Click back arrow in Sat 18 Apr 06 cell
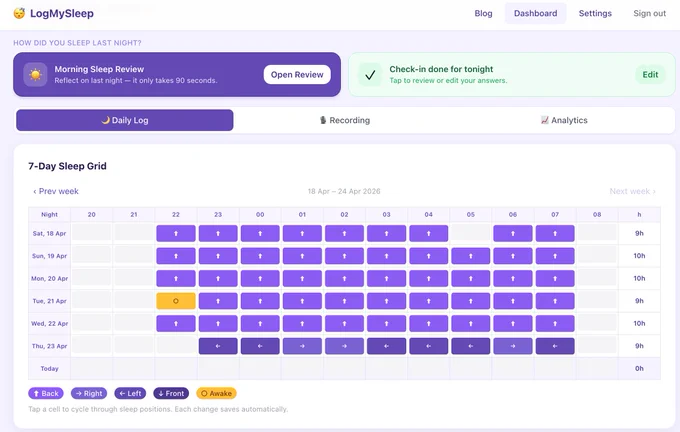The image size is (680, 432). point(513,233)
